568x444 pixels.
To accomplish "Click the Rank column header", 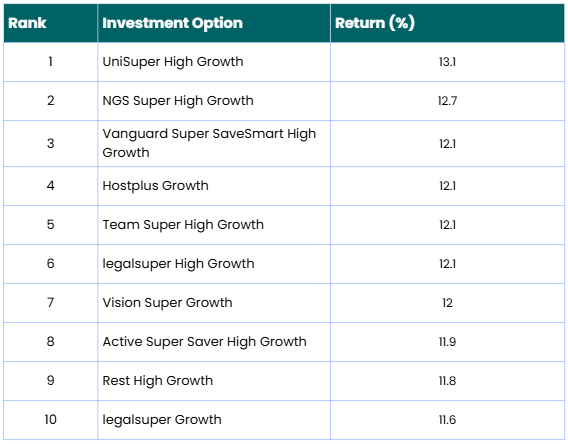I will click(27, 23).
